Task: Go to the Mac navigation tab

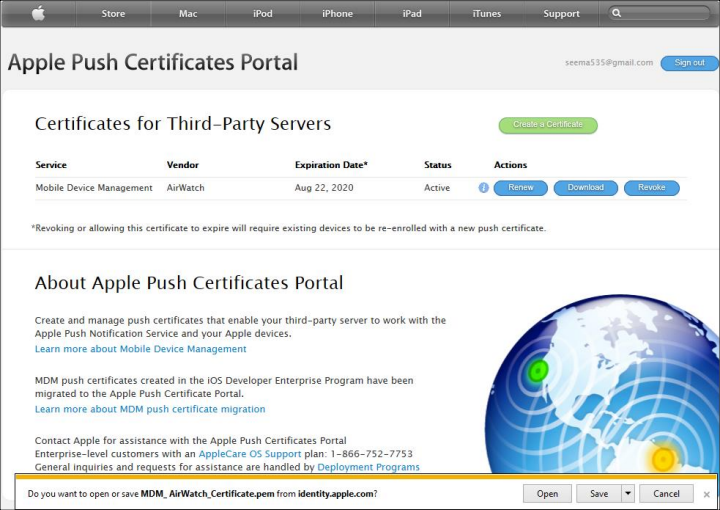Action: (x=188, y=14)
